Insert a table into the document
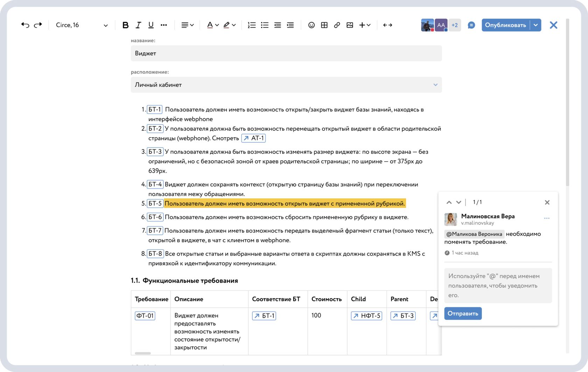Image resolution: width=588 pixels, height=372 pixels. 324,25
